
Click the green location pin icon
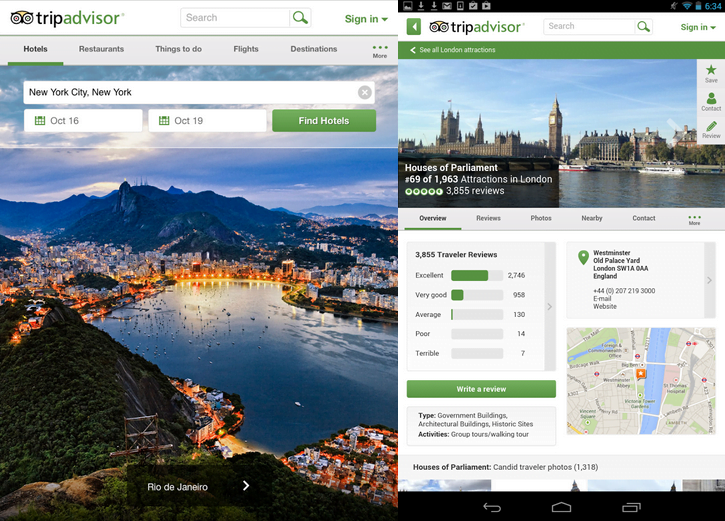pyautogui.click(x=583, y=257)
